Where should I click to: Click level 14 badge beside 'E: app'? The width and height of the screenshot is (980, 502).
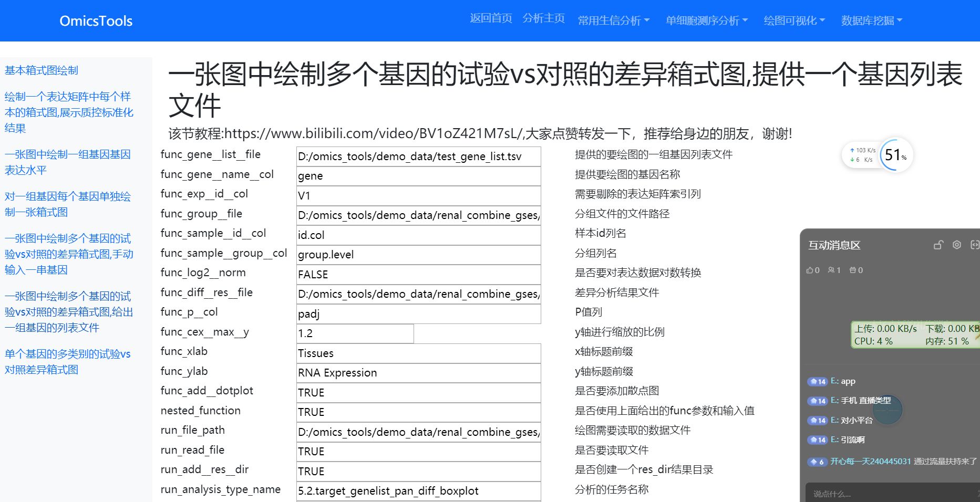point(817,382)
